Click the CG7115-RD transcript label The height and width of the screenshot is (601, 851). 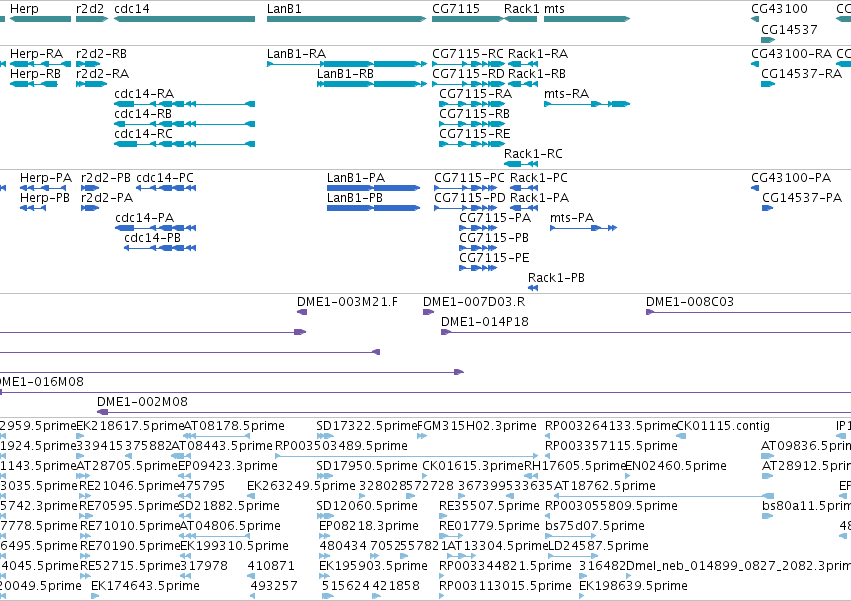pyautogui.click(x=468, y=74)
